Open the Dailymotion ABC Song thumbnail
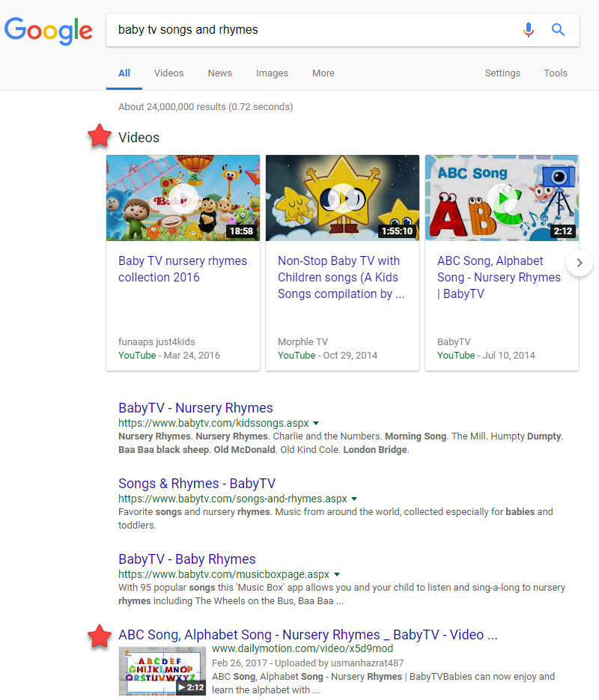Image resolution: width=599 pixels, height=700 pixels. pos(162,670)
